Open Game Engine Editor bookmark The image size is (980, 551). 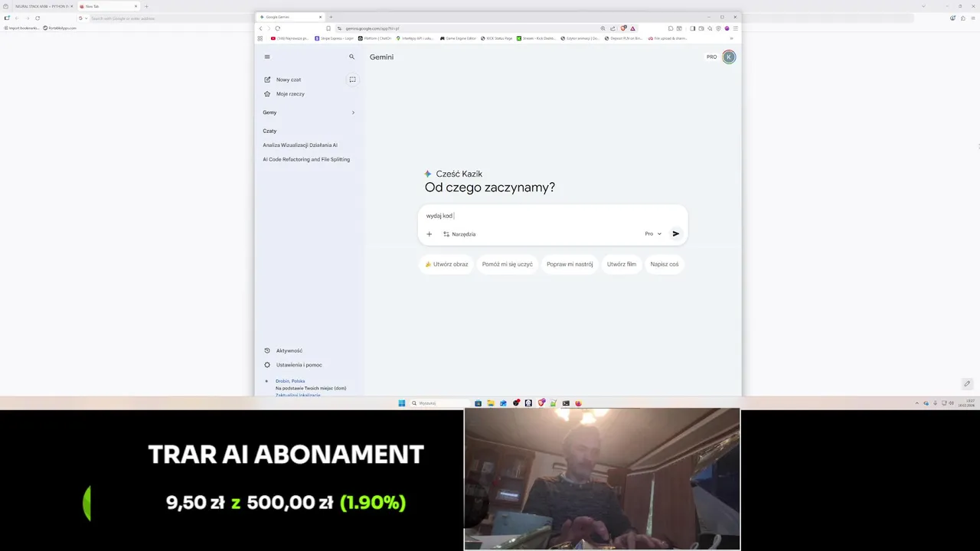(457, 38)
